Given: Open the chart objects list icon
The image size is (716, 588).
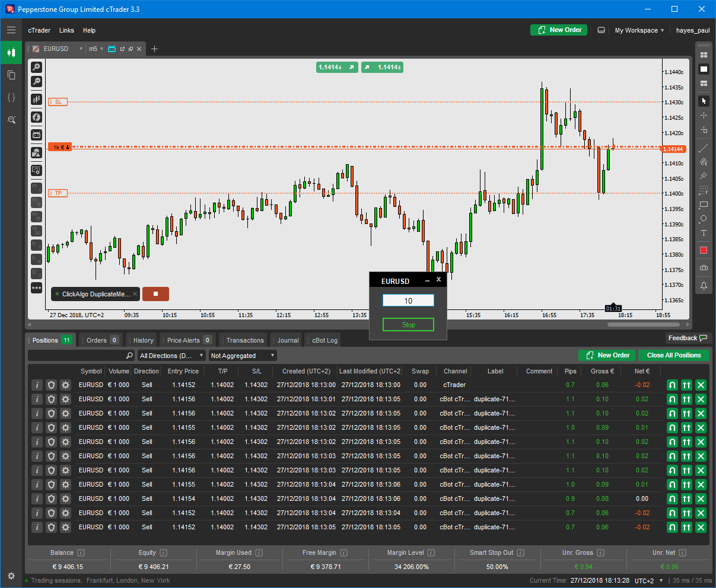Looking at the screenshot, I should 36,153.
